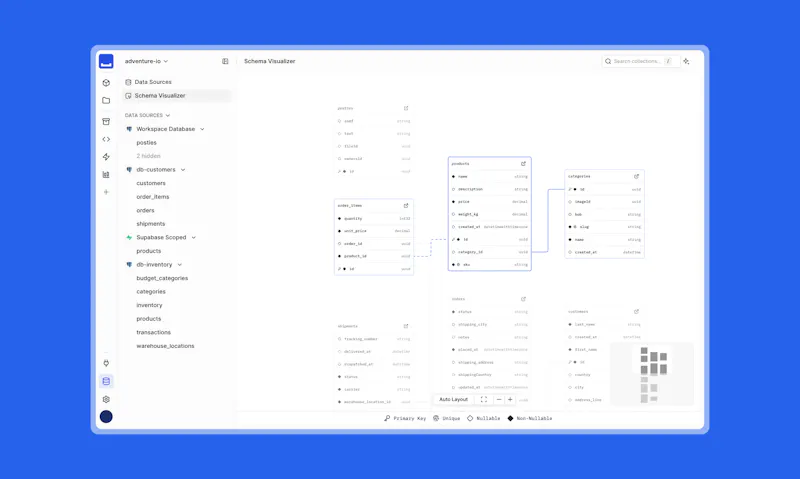This screenshot has height=479, width=800.
Task: Open Data Sources in the sidebar
Action: pos(177,82)
